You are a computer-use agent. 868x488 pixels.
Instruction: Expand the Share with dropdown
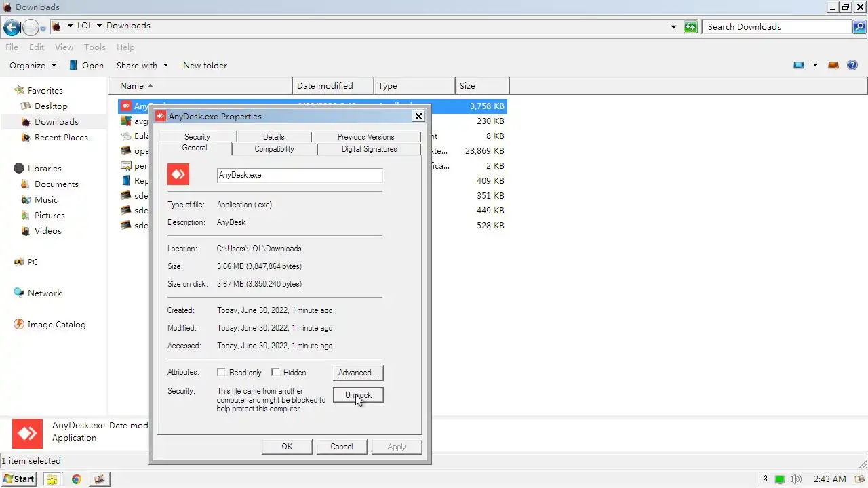pos(142,66)
